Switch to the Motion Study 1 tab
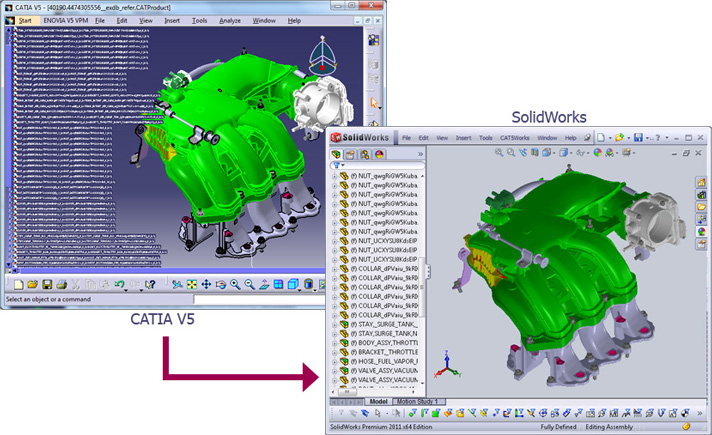Viewport: 712px width, 435px height. 417,401
